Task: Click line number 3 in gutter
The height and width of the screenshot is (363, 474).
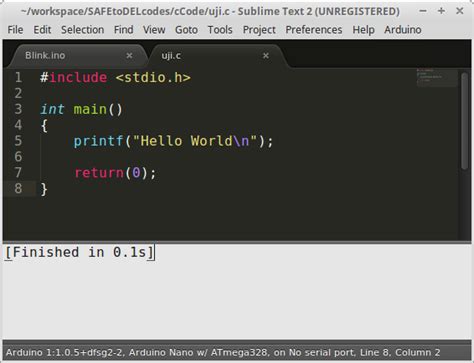Action: (18, 109)
